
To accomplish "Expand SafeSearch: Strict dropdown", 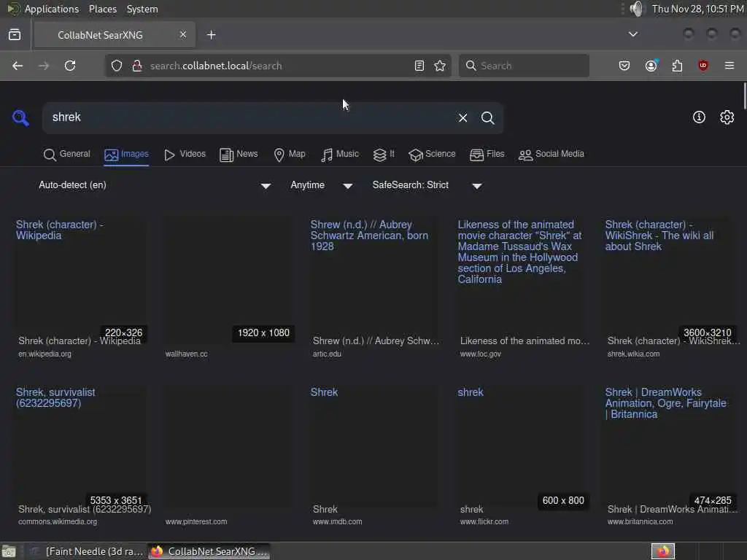I will click(x=427, y=185).
